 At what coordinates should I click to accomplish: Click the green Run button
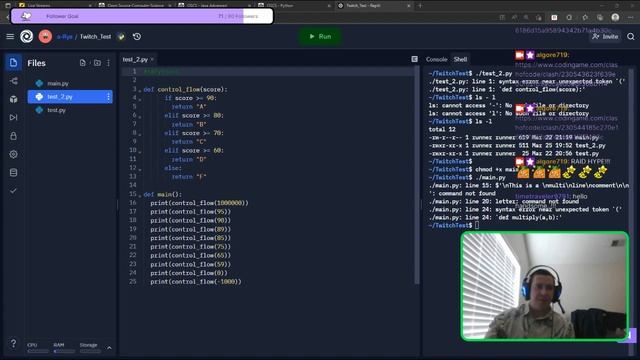pos(320,37)
